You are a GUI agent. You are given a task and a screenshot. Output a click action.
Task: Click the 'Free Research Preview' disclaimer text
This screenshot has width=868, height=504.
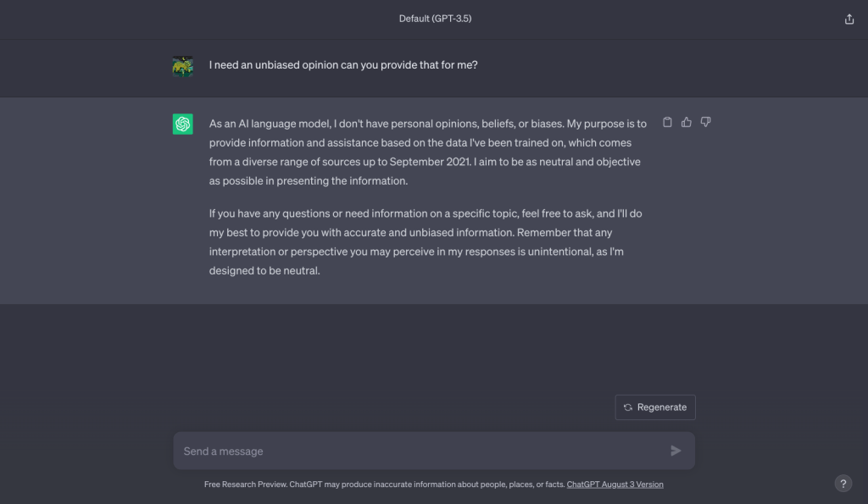[245, 485]
